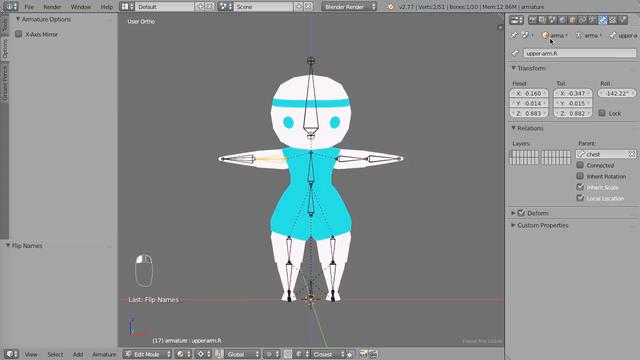Open the Edit Mode selector
Screen dimensions: 640x360
click(x=148, y=354)
